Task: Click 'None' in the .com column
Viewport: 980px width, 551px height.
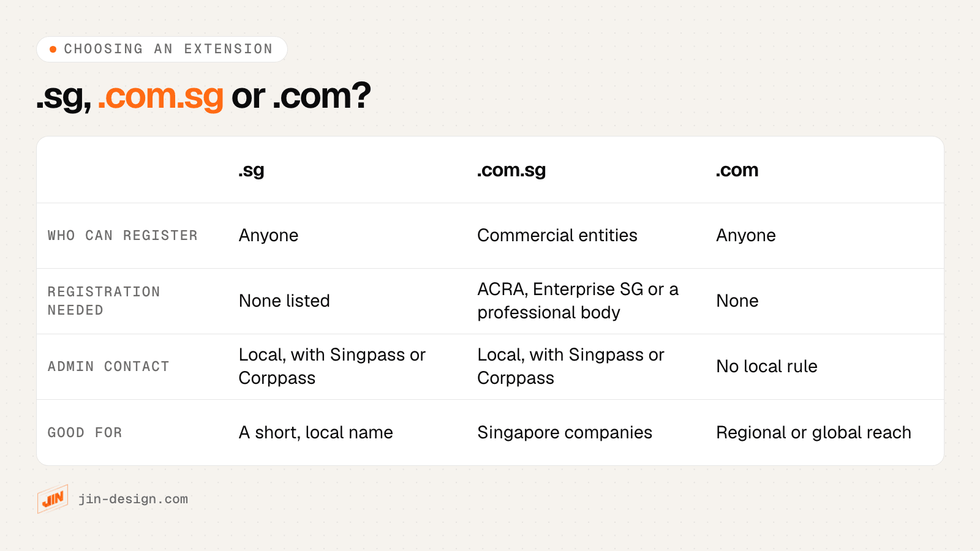Action: (737, 301)
